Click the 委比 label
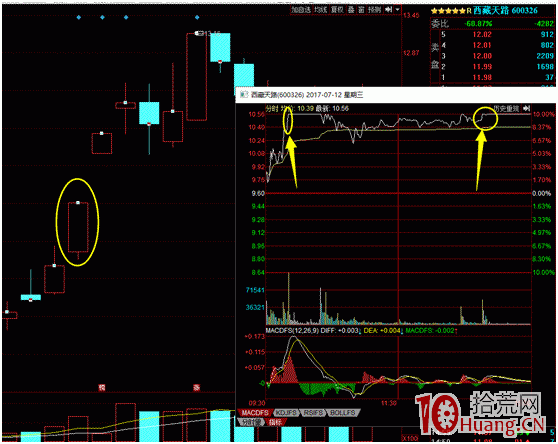Screen dimensions: 558x444 pos(440,23)
